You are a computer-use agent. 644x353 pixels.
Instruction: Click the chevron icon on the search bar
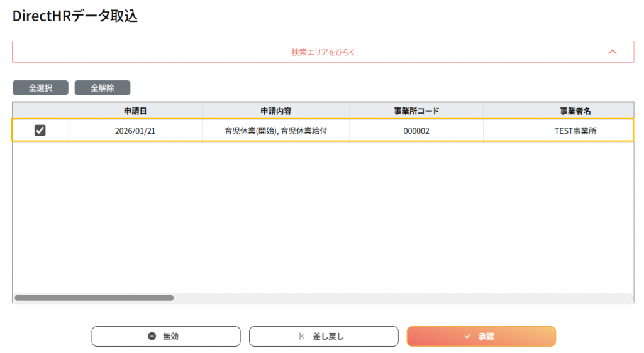coord(613,52)
